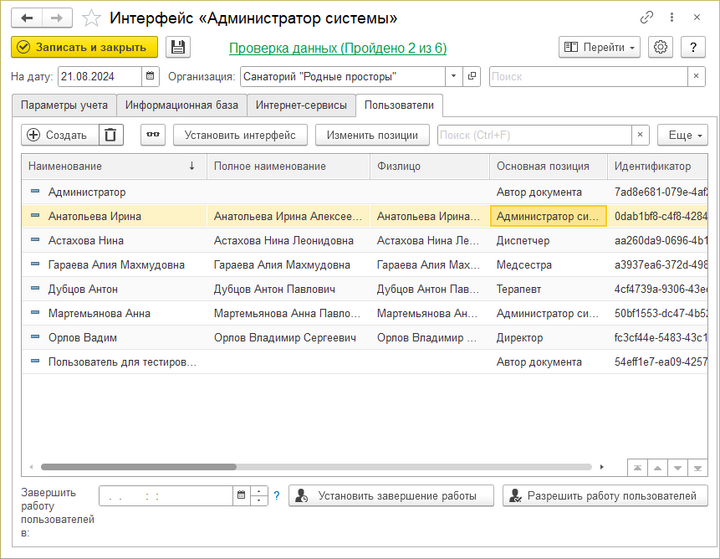Open the Интернет-сервисы tab

click(301, 105)
